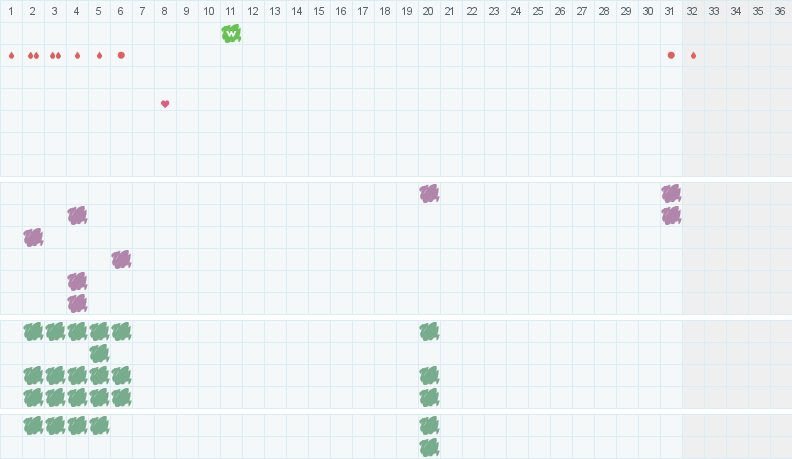Click the single red drop on day 4

77,55
